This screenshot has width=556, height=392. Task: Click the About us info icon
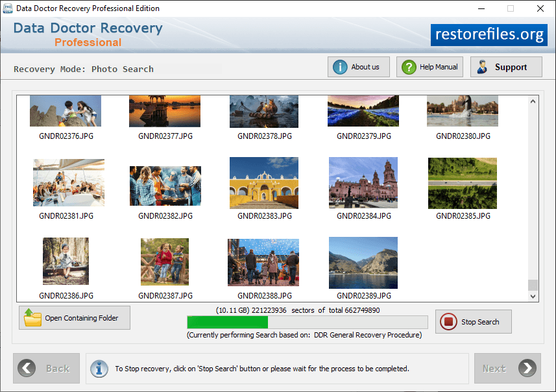(x=340, y=67)
